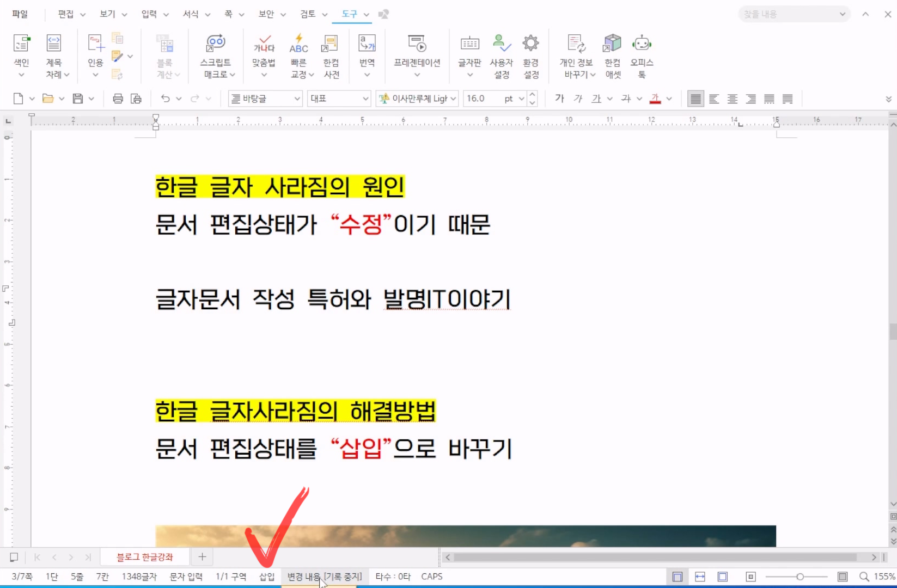Open the 번역 translation tool

tap(367, 56)
